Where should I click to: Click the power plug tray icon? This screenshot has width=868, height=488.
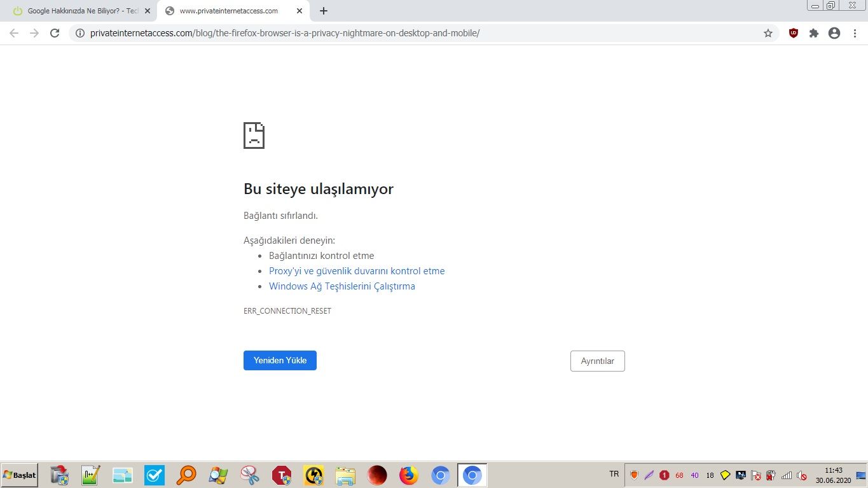coord(771,475)
